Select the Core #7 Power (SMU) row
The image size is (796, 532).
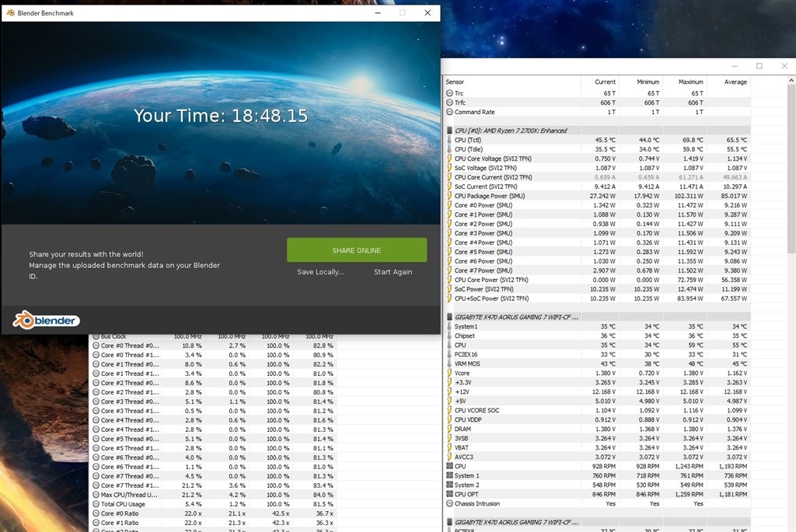[x=597, y=270]
